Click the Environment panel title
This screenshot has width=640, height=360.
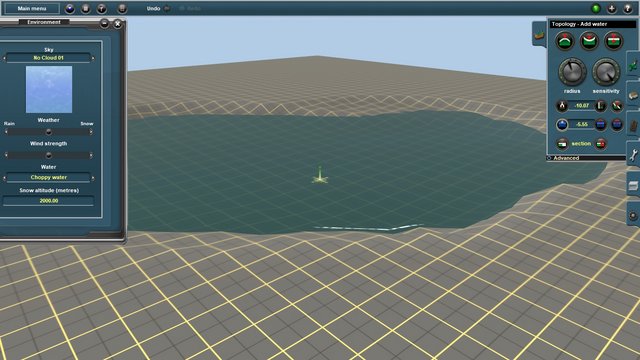(x=44, y=22)
